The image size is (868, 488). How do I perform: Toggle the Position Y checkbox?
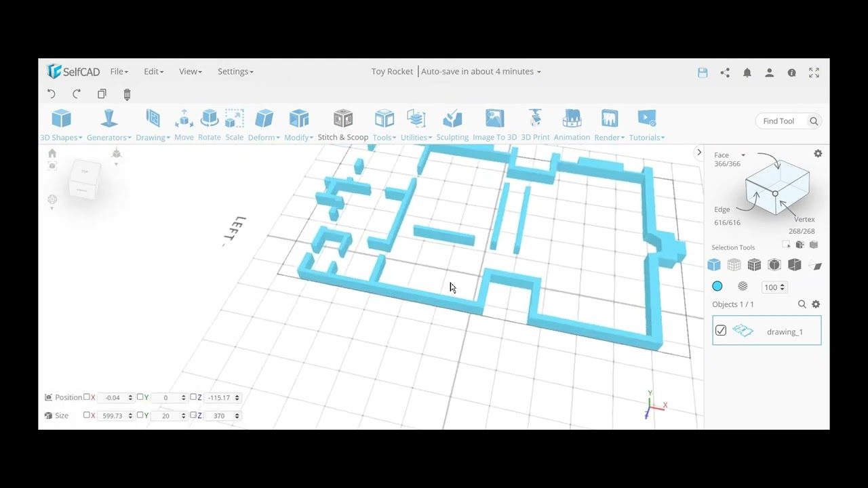tap(140, 397)
